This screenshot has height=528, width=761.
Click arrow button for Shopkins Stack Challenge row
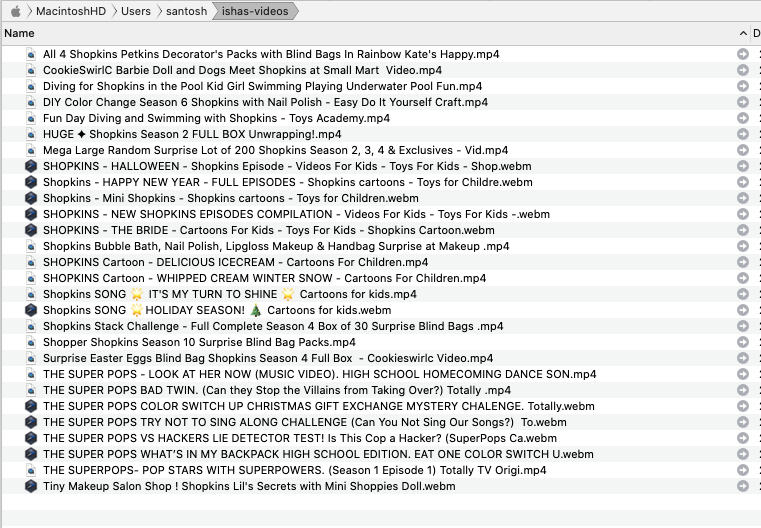743,327
